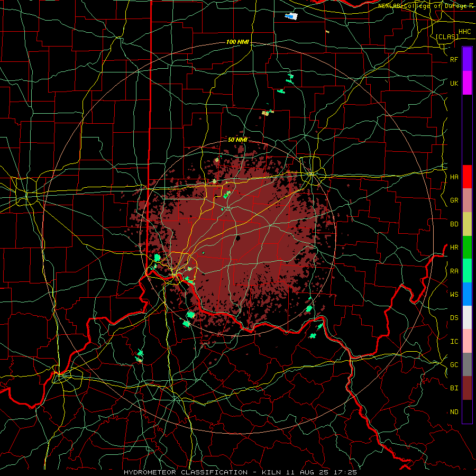Click the blue WS legend swatch
Screen dimensions: 476x476
[x=467, y=294]
